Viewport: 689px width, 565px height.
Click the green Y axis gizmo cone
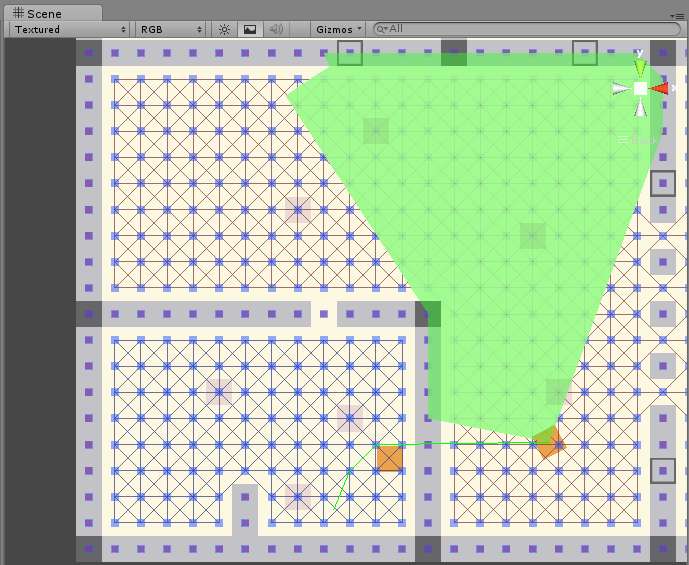pos(641,69)
